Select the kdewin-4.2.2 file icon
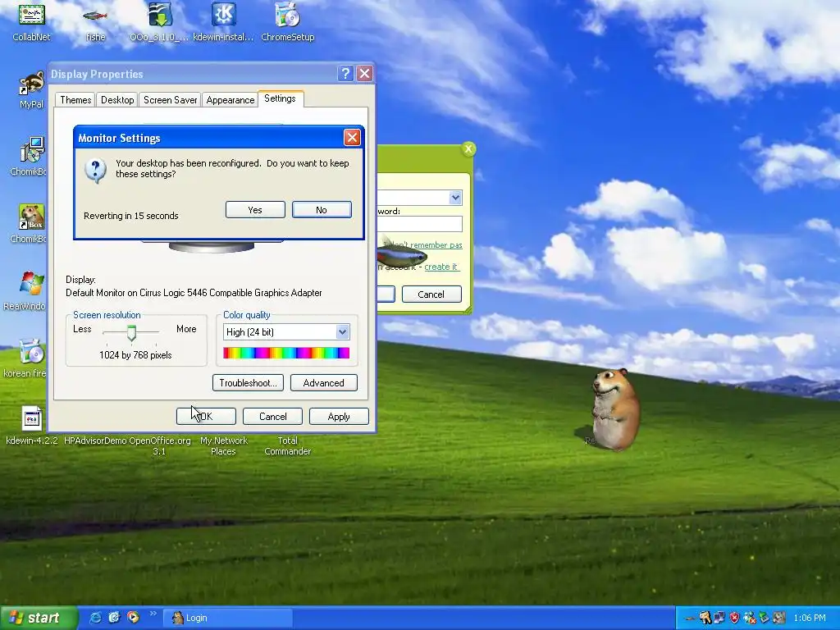The width and height of the screenshot is (840, 630). 32,418
